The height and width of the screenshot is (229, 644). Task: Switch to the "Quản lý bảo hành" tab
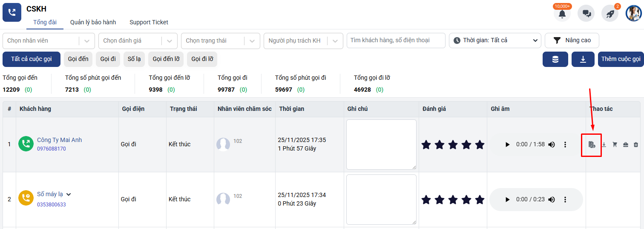click(93, 22)
